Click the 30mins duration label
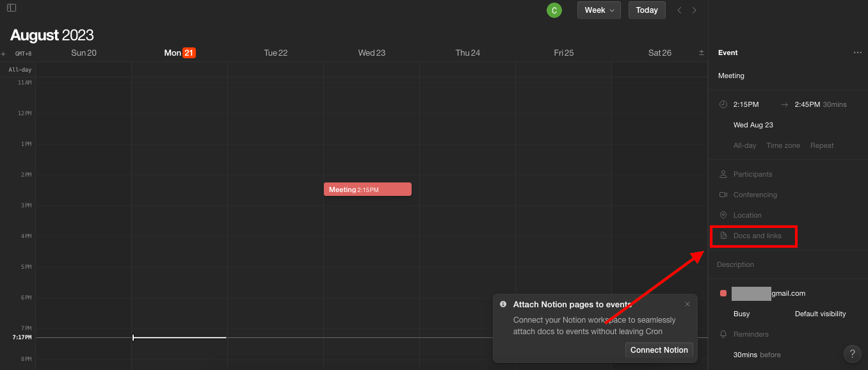 pos(835,104)
